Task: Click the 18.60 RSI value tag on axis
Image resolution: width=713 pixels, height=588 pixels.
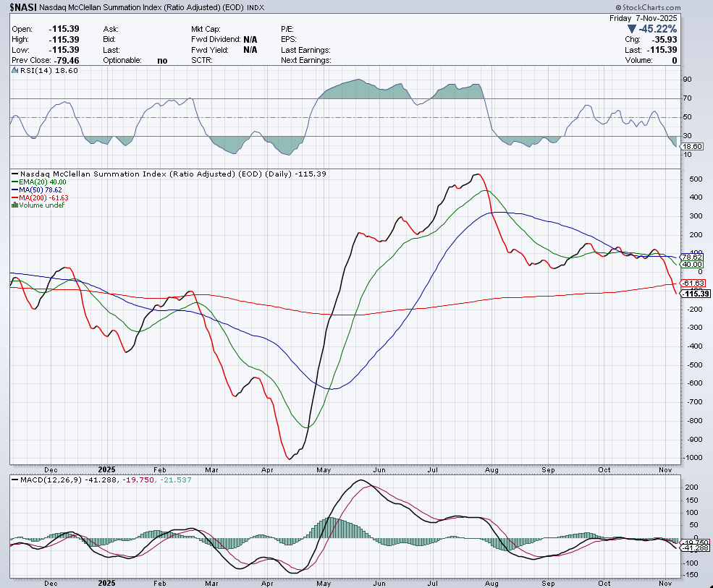Action: click(x=693, y=146)
